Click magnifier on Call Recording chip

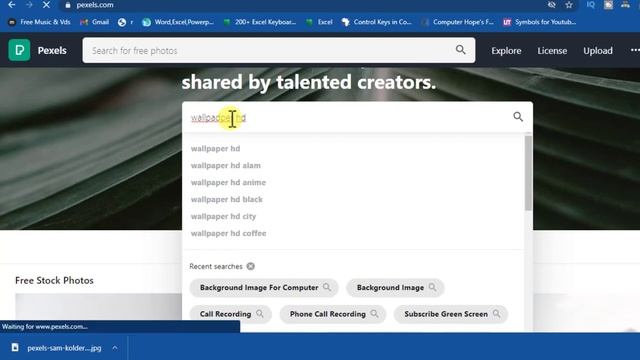click(260, 313)
